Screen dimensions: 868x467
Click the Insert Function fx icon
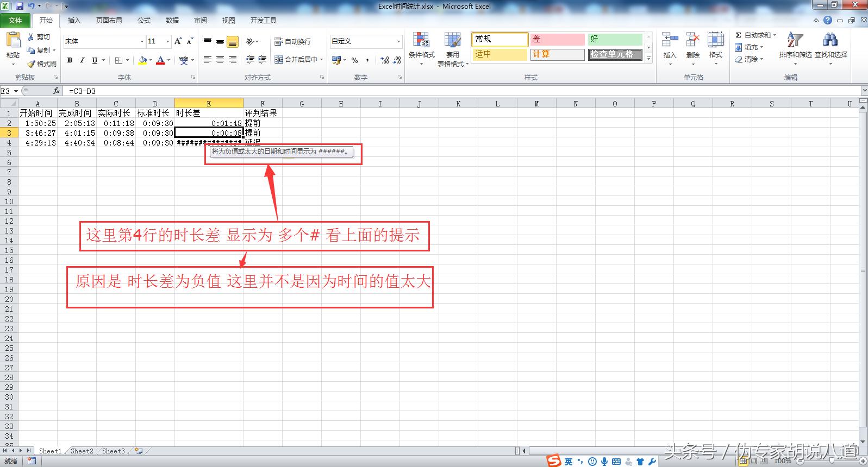pos(57,91)
